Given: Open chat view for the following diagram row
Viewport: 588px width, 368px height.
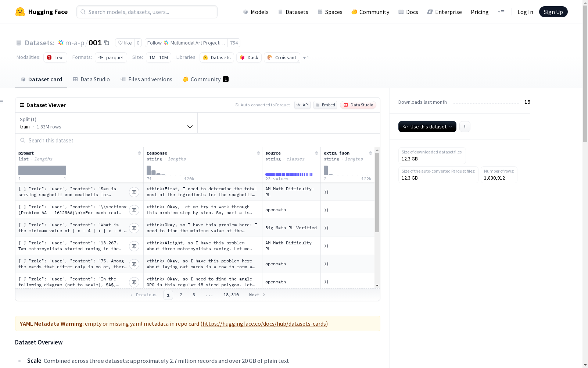Looking at the screenshot, I should (x=134, y=282).
